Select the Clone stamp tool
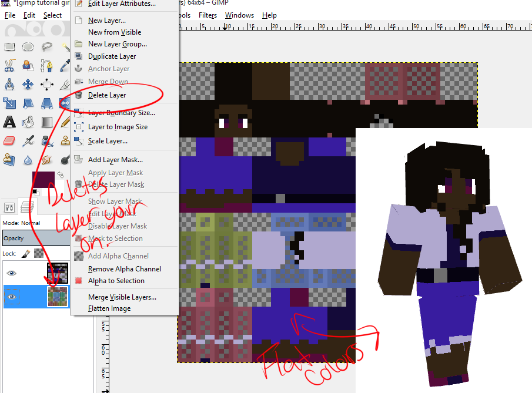Screen dimensions: 532x393 [65, 141]
